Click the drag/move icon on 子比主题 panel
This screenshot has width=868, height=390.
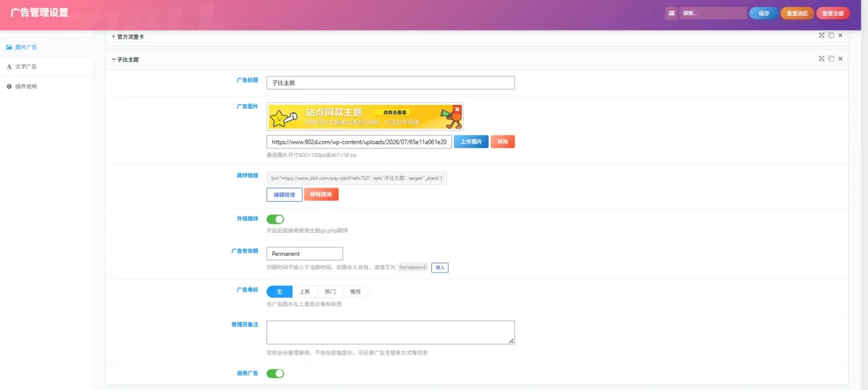click(822, 59)
